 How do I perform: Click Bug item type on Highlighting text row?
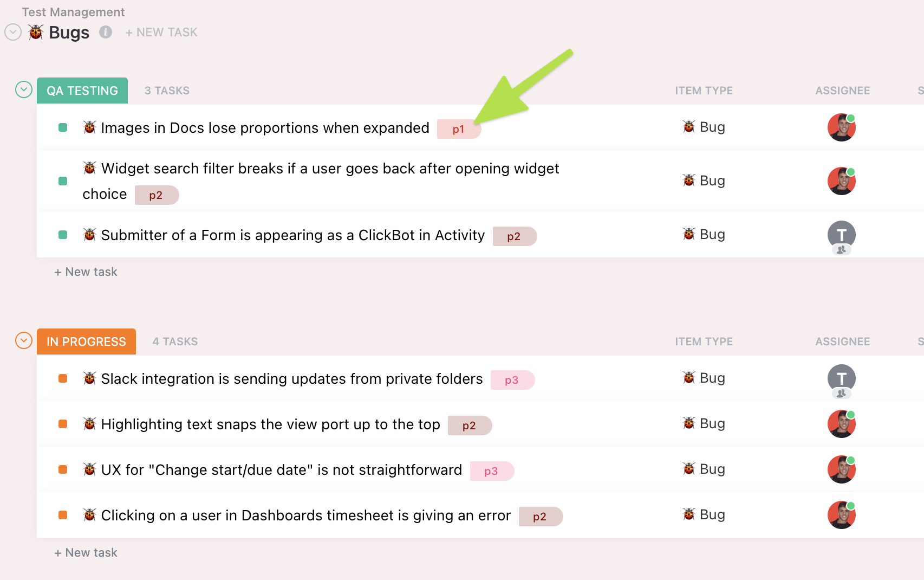704,423
